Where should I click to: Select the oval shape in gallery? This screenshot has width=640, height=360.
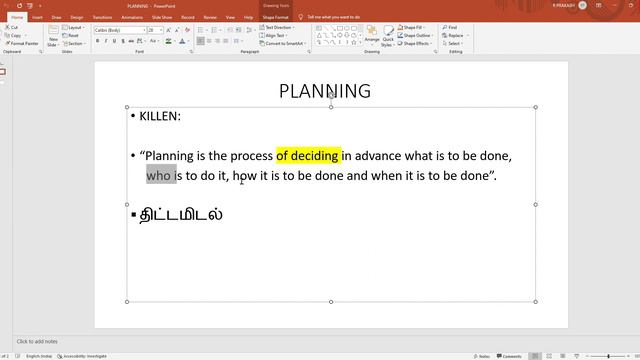[347, 28]
